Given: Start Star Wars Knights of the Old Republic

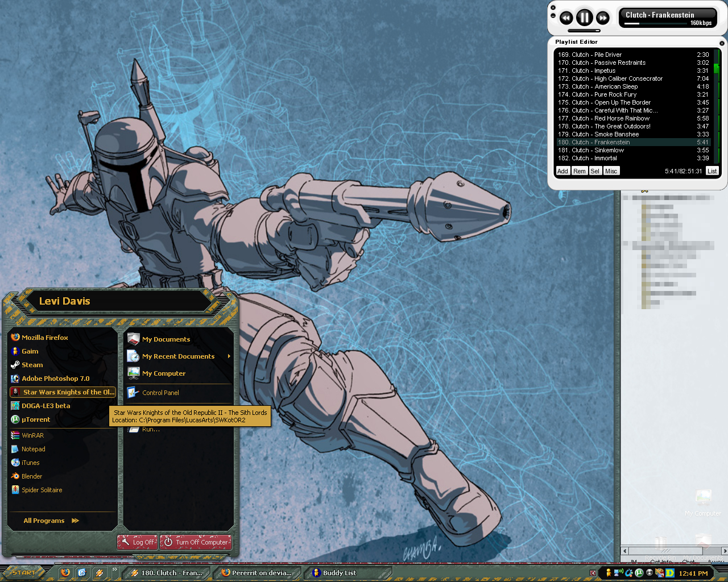Looking at the screenshot, I should 63,392.
